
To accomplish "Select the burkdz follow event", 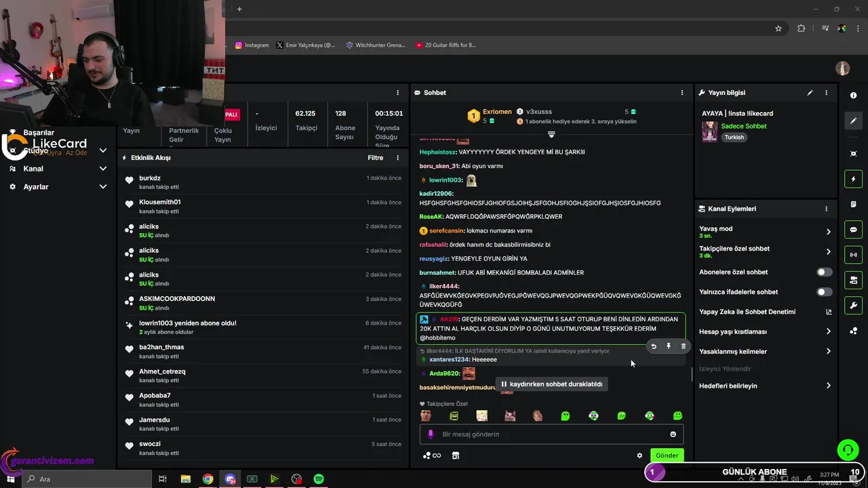I will (263, 182).
